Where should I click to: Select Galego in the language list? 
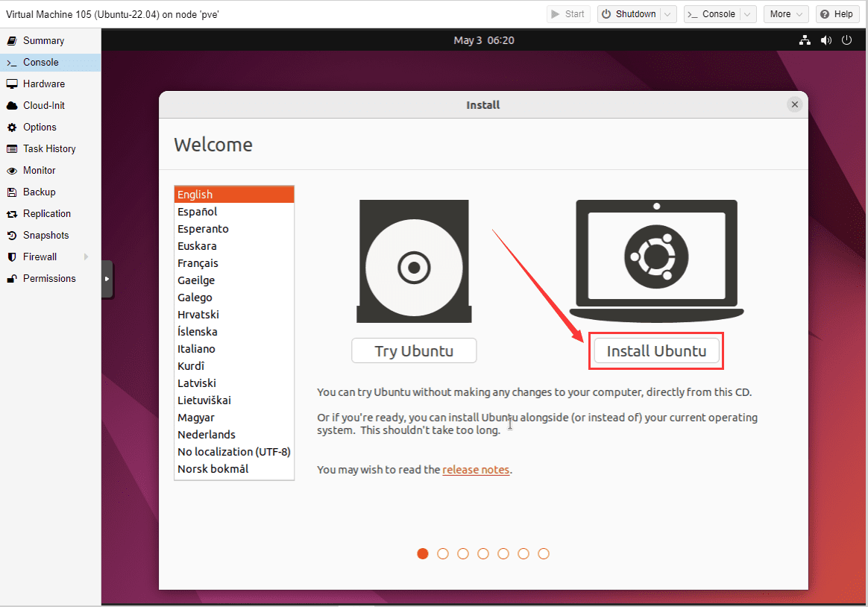[234, 297]
